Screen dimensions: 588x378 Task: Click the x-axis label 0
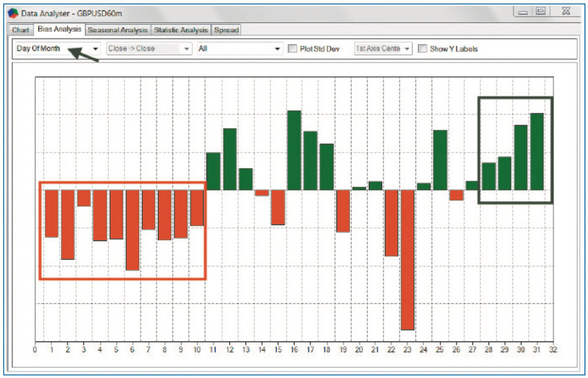click(x=35, y=350)
